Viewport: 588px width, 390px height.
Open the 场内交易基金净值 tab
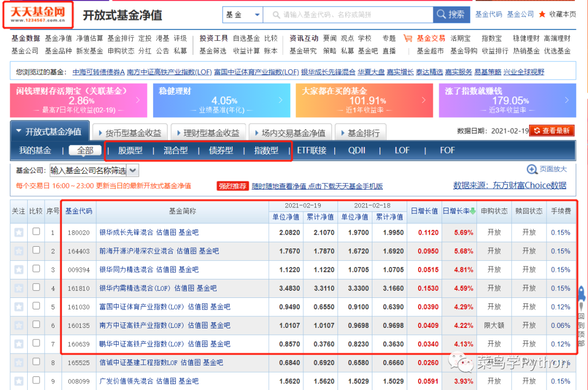coord(290,133)
